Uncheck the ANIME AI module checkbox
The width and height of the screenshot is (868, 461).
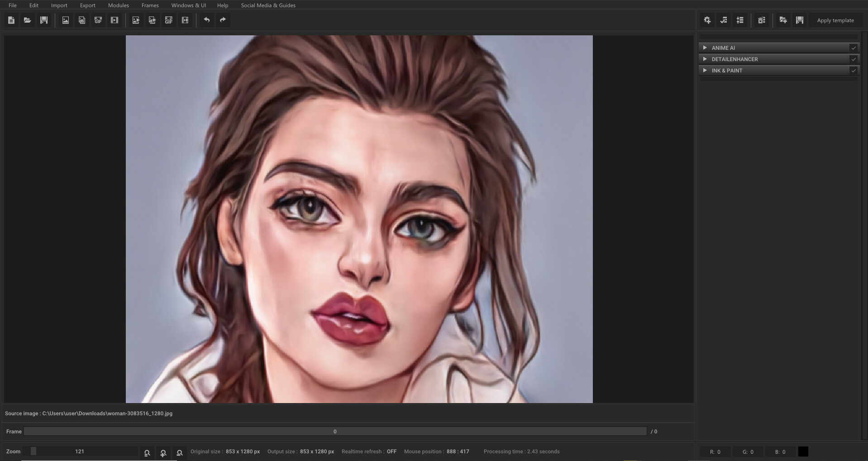854,48
